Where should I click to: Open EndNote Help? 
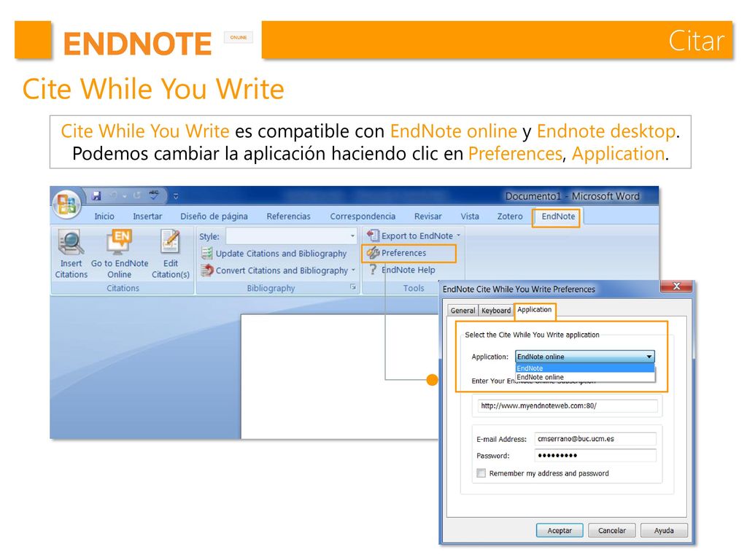point(402,270)
